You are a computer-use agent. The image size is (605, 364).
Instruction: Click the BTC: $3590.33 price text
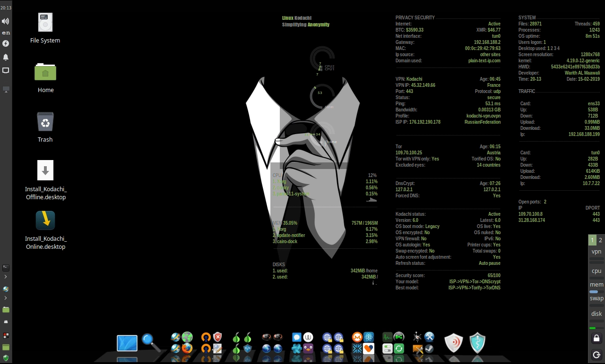click(409, 30)
